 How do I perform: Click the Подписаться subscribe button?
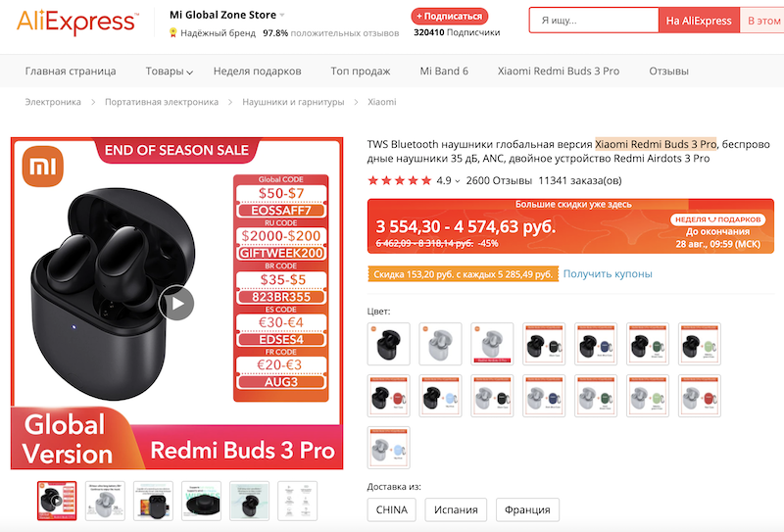450,16
